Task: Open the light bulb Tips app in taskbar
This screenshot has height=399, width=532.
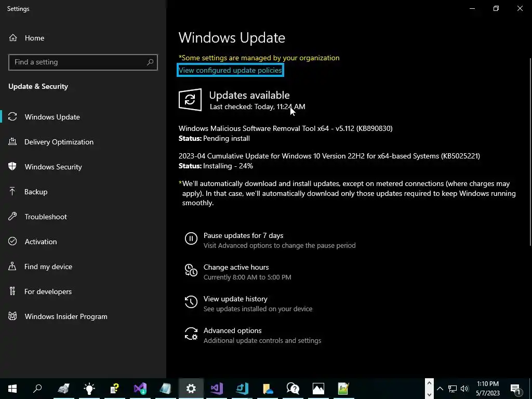Action: (89, 389)
